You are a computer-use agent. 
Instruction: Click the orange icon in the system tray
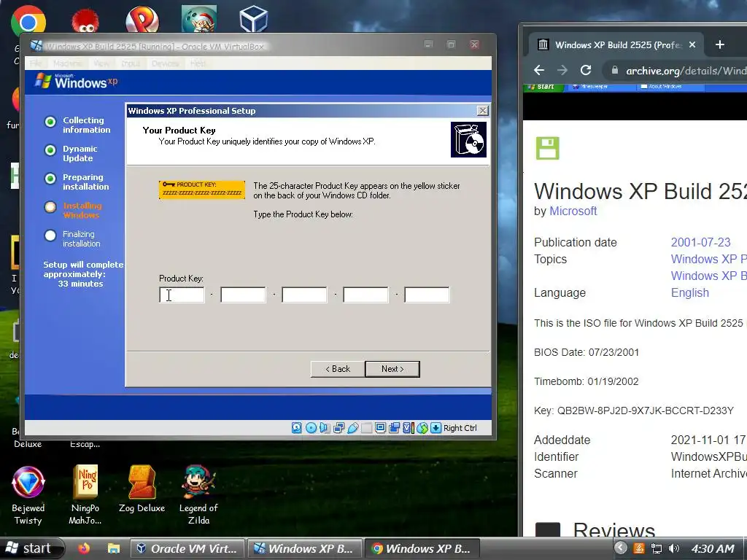(639, 548)
